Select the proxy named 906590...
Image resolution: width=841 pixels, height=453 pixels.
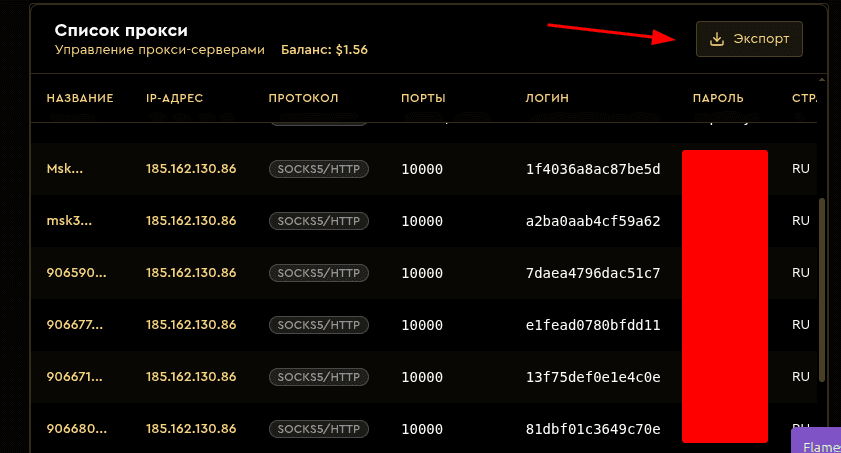[x=76, y=273]
